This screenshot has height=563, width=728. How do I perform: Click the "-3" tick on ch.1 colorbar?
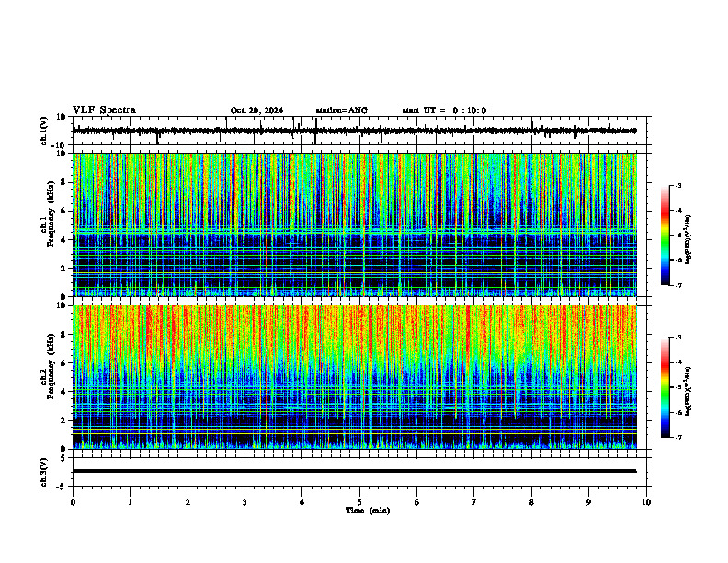click(x=677, y=185)
